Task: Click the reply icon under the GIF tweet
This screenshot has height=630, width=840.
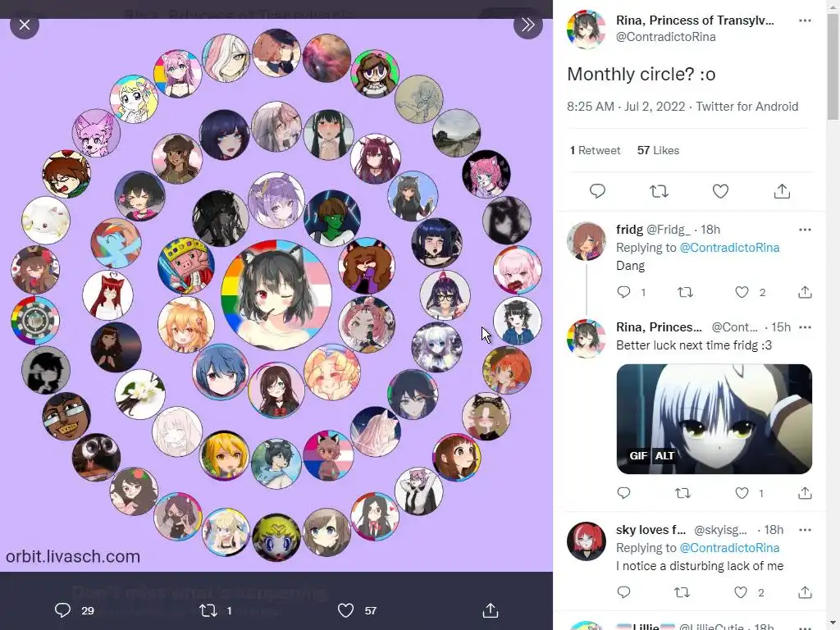Action: (623, 493)
